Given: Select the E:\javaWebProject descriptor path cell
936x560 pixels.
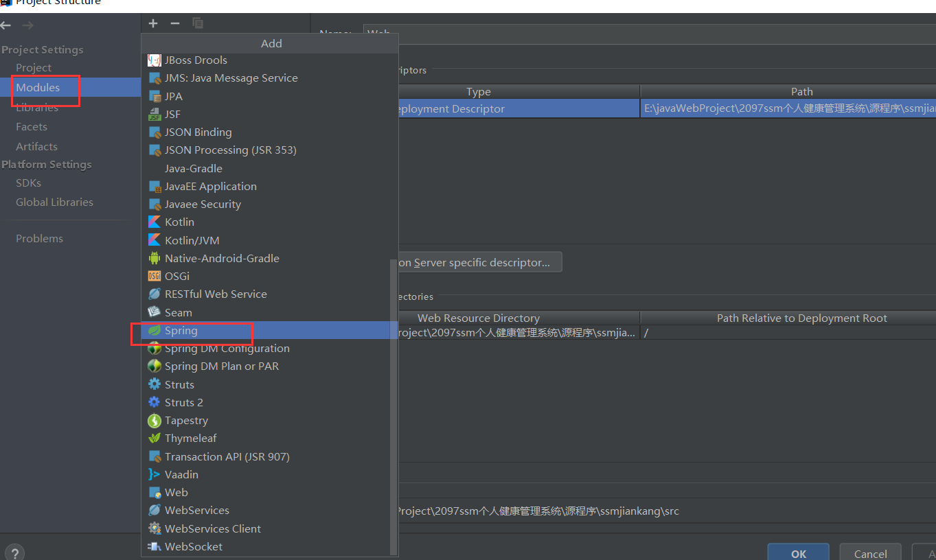Looking at the screenshot, I should point(788,108).
